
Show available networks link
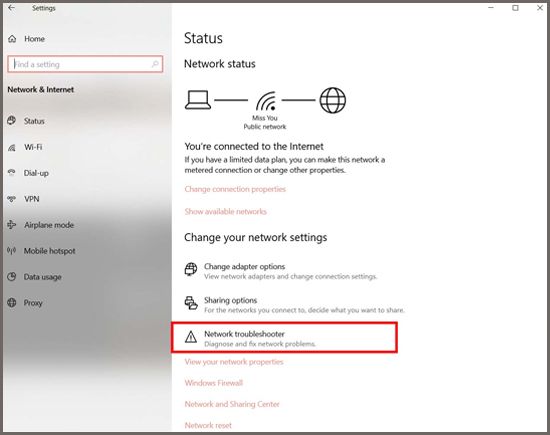(x=226, y=212)
